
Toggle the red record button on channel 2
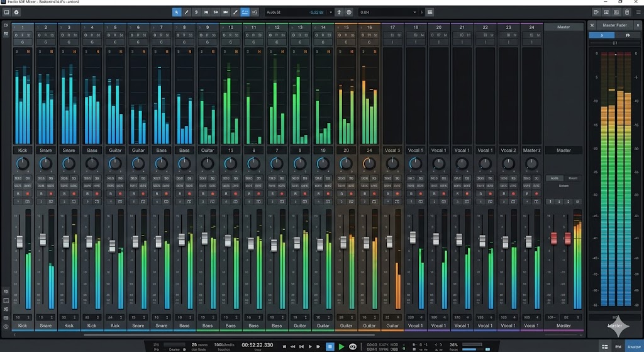[50, 195]
